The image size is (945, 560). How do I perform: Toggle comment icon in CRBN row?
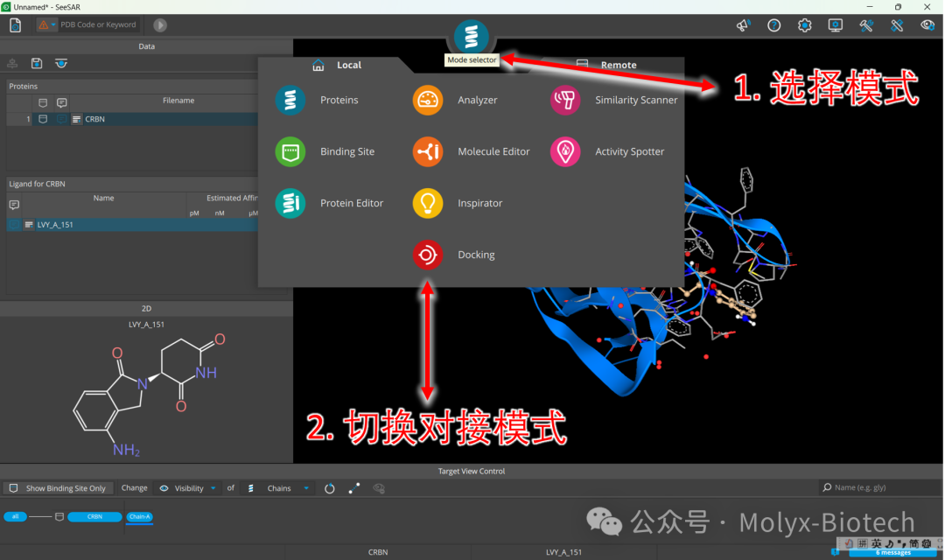61,119
